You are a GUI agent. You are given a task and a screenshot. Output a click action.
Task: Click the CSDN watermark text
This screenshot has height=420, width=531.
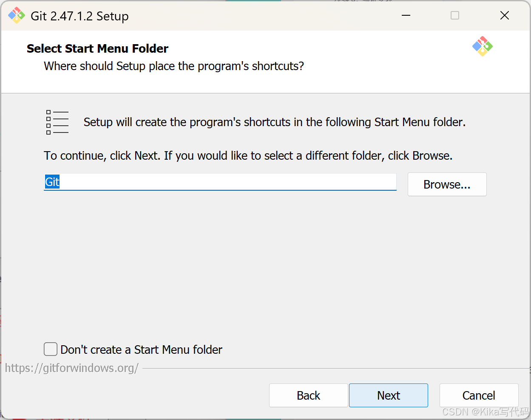[x=485, y=412]
